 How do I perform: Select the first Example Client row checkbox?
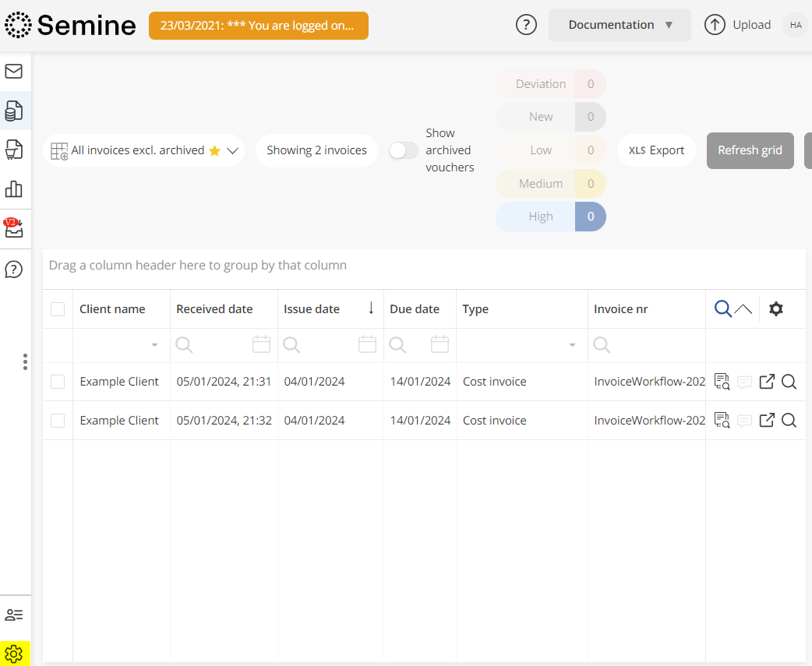tap(58, 382)
